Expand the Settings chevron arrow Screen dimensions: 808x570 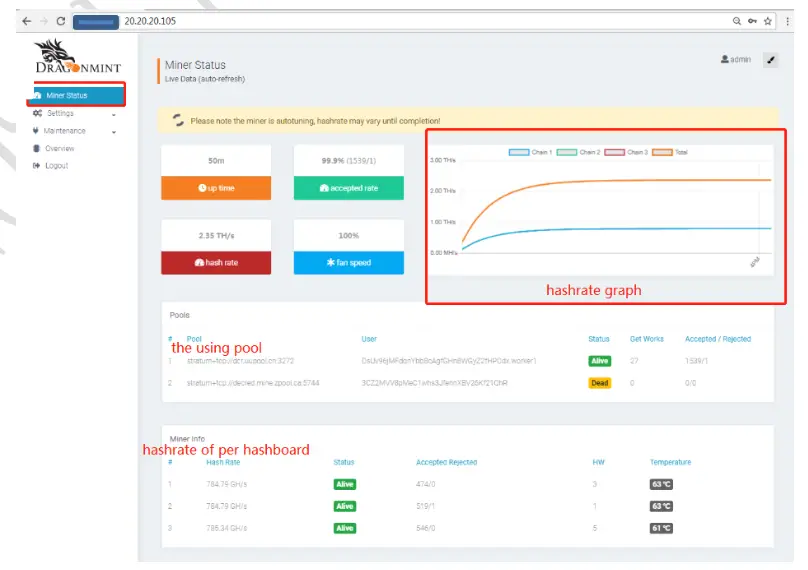point(114,114)
